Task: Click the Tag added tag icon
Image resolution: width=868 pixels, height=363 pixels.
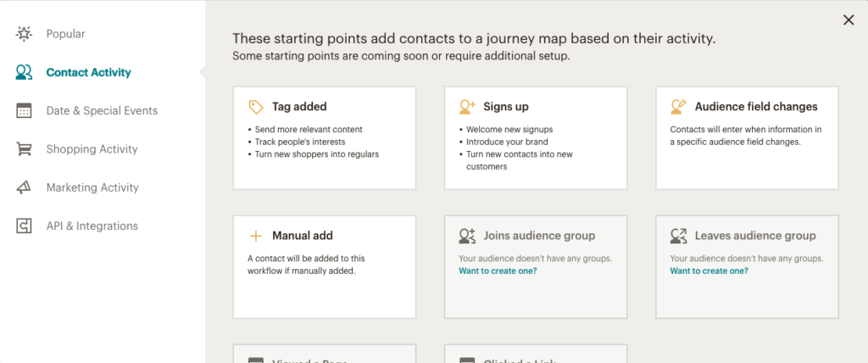Action: pyautogui.click(x=255, y=107)
